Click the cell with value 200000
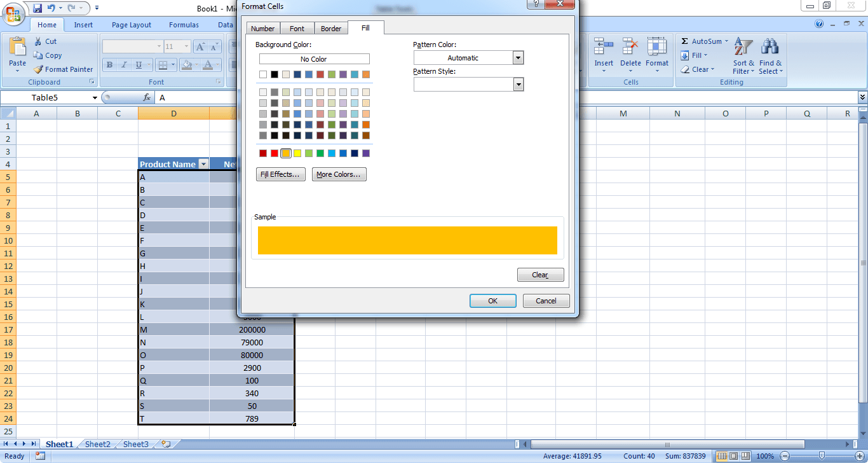Screen dimensions: 868x463 [252, 329]
